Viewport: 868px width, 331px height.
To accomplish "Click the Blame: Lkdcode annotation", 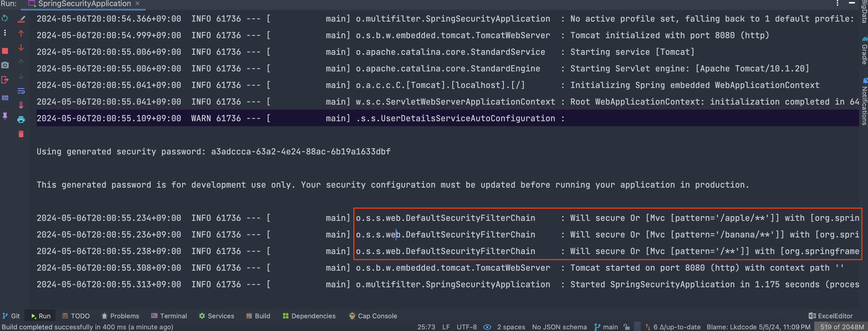I will tap(759, 327).
